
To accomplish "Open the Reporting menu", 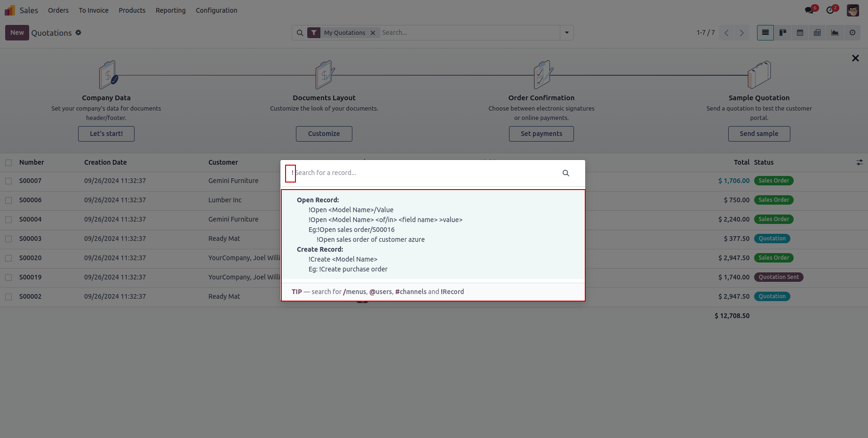I will (x=170, y=10).
